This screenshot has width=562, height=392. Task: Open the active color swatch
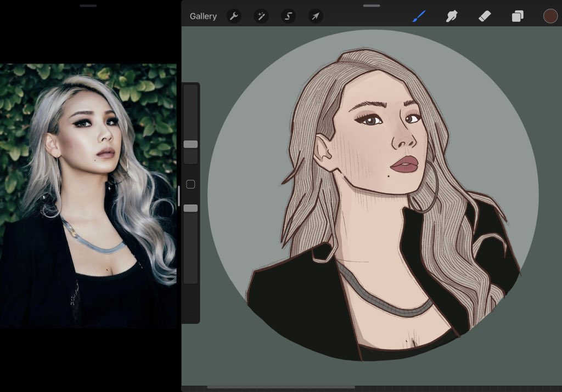click(x=550, y=16)
